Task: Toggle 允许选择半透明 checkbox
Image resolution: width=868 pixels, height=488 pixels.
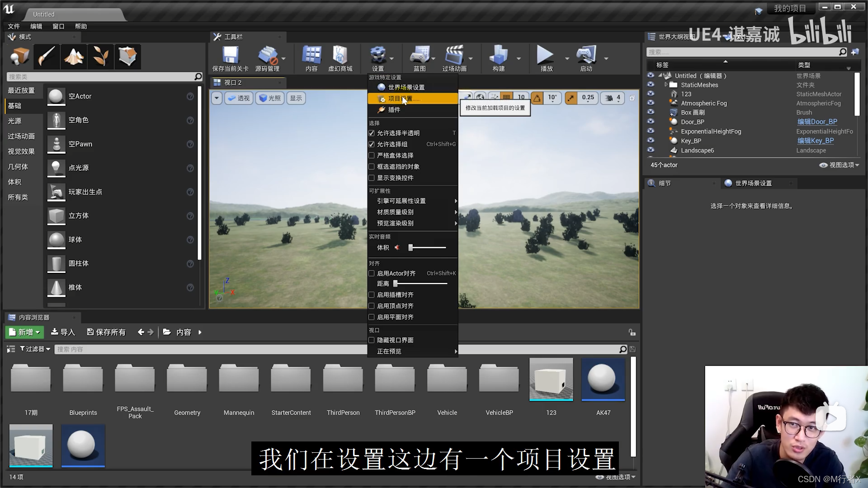Action: 372,132
